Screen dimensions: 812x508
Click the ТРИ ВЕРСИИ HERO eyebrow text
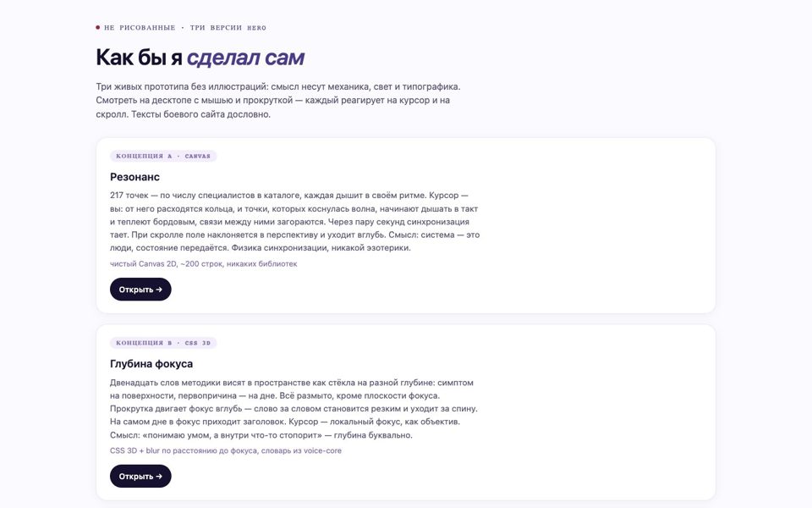coord(228,28)
